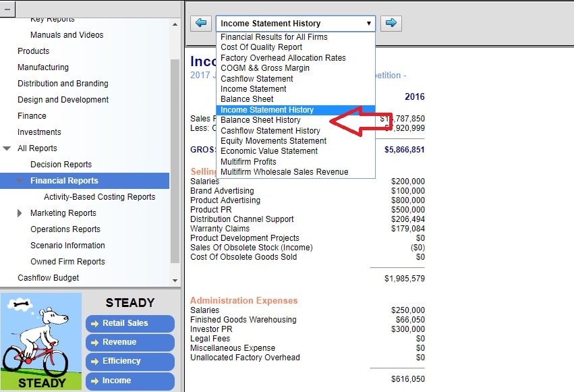574x392 pixels.
Task: Open Activity-Based Costing Reports item
Action: (x=99, y=197)
